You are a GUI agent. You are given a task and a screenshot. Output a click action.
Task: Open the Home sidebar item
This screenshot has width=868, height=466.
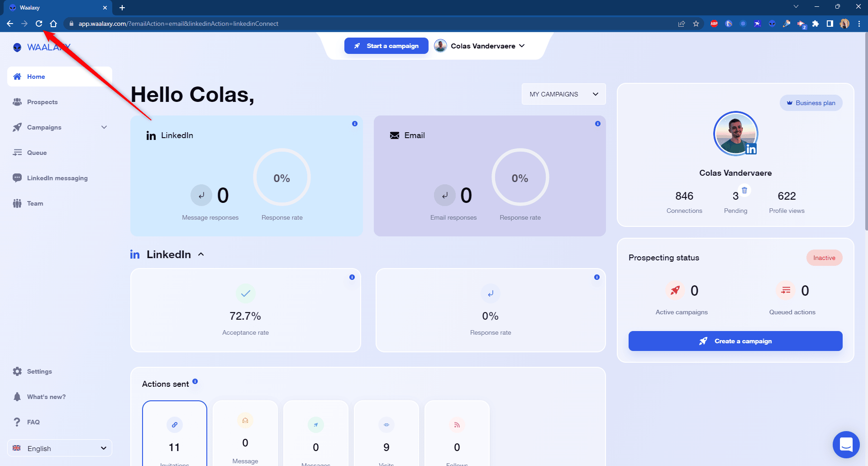pyautogui.click(x=60, y=77)
